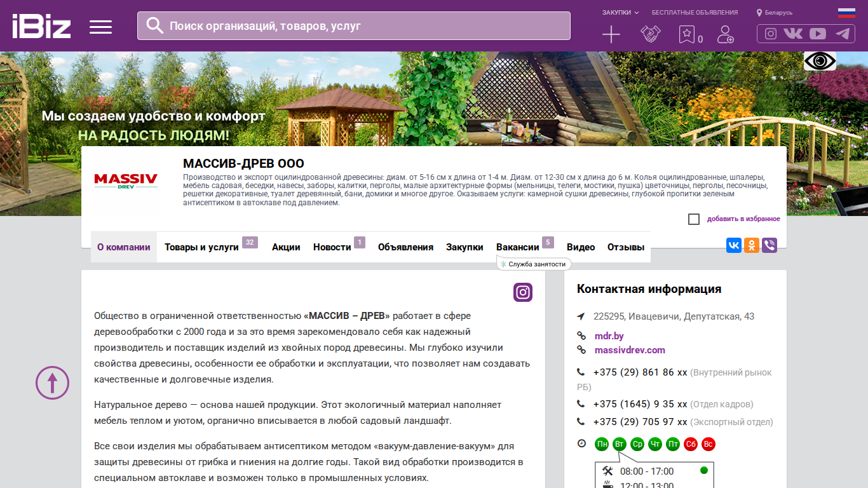Select Wednesday (Ср) schedule day
This screenshot has width=868, height=488.
(x=637, y=444)
